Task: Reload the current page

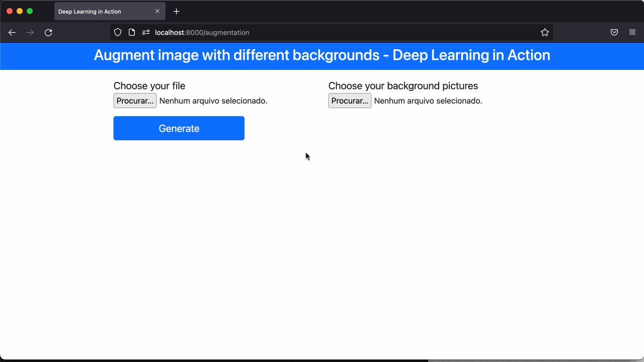Action: point(48,32)
